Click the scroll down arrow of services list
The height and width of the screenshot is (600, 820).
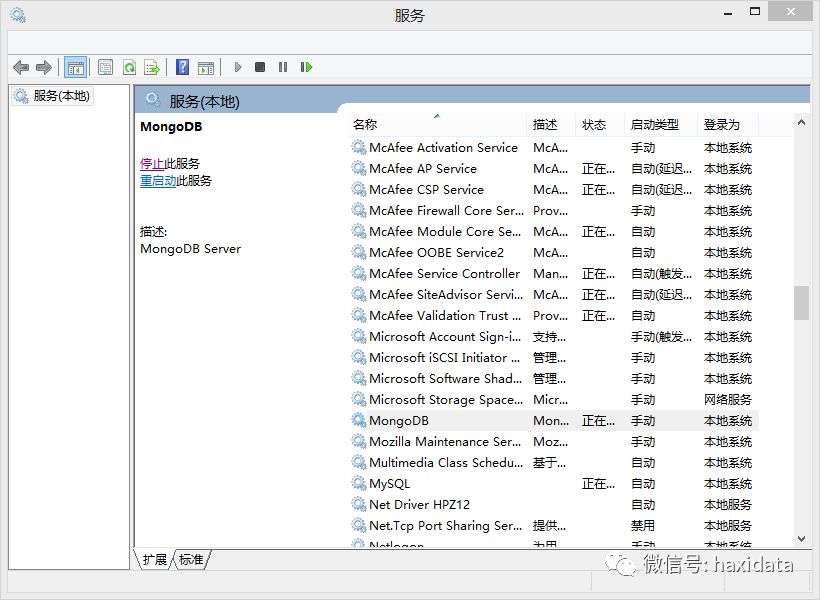point(801,539)
